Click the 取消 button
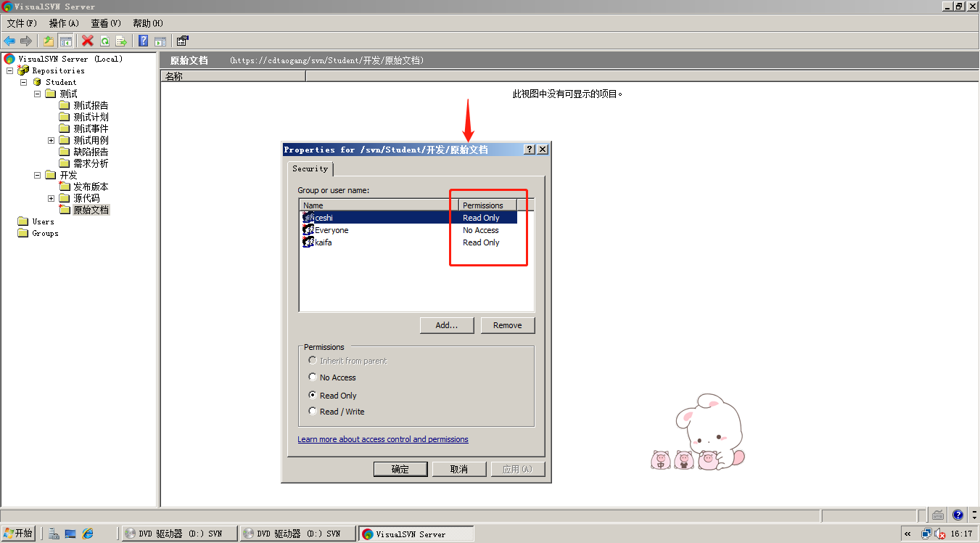Screen dimensions: 980x543 (459, 469)
